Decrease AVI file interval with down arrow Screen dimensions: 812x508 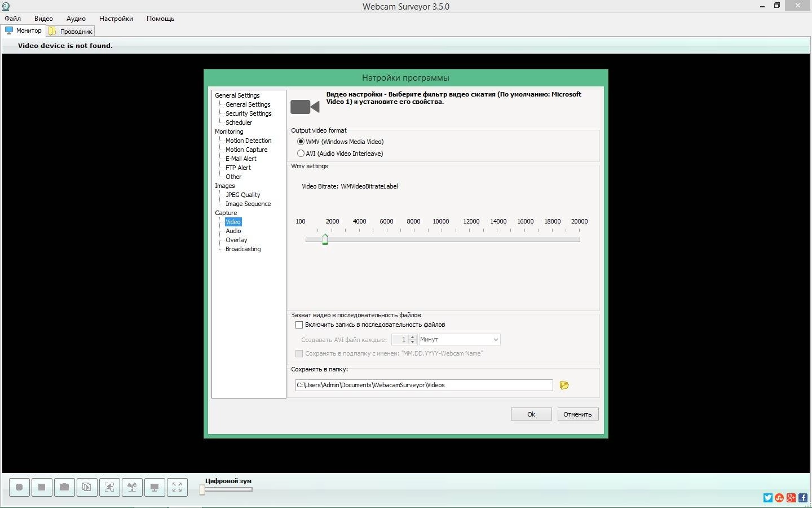tap(413, 342)
